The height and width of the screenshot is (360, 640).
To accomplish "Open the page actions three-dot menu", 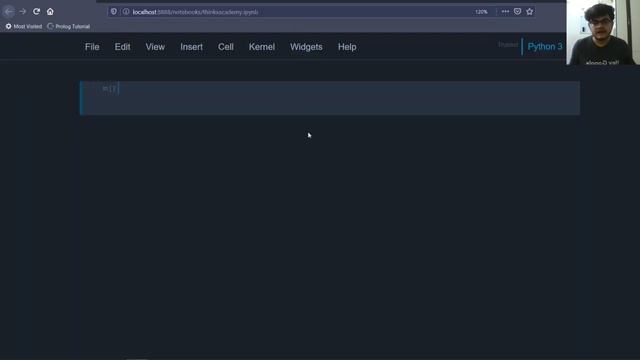I will click(x=505, y=11).
